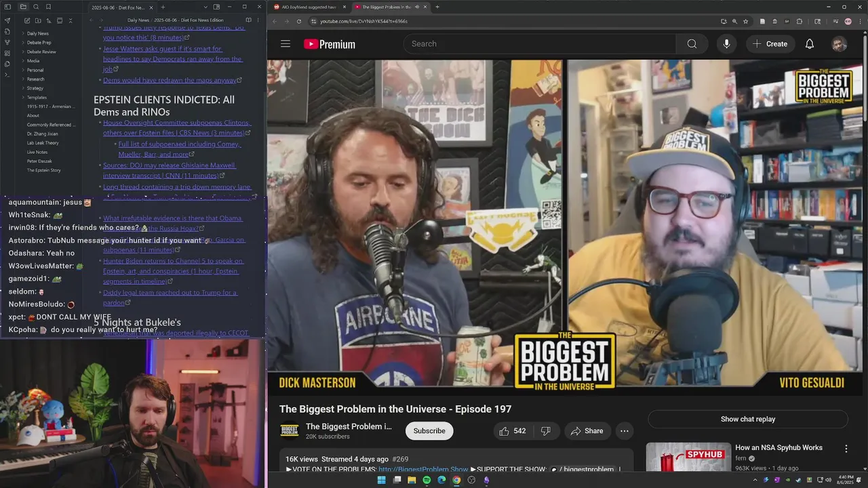Open Obsidian from the taskbar
This screenshot has height=488, width=868.
point(486,480)
